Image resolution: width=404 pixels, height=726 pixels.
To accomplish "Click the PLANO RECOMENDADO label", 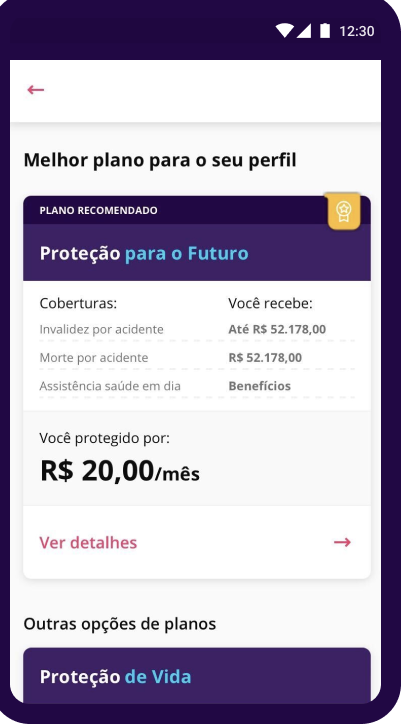I will point(99,210).
